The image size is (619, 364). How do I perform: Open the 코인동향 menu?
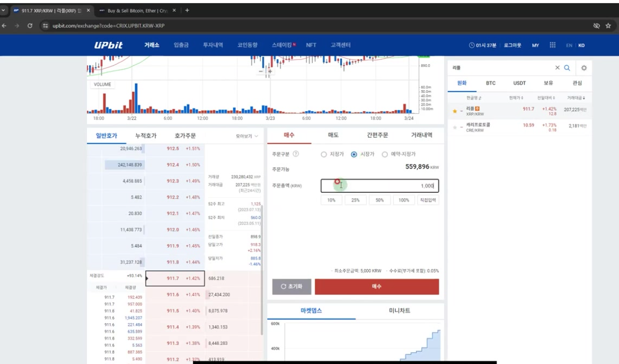(x=247, y=45)
